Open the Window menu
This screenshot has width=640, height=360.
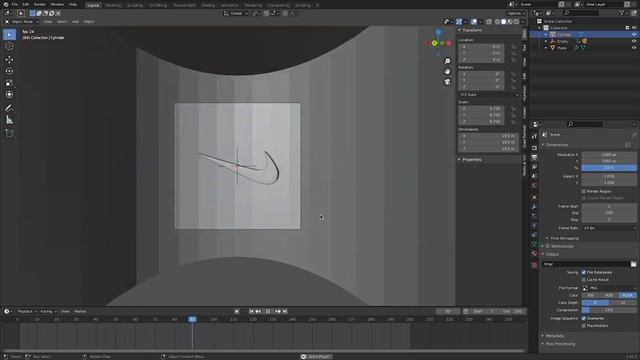point(57,4)
